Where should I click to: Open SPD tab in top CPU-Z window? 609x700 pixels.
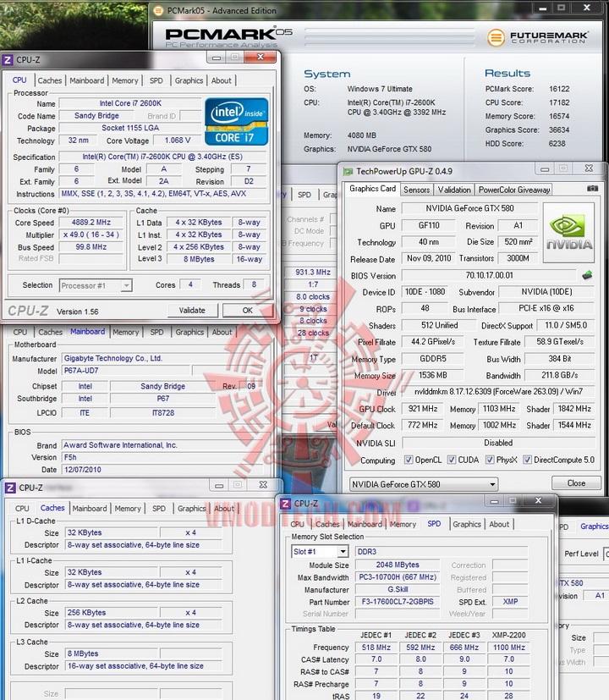156,80
